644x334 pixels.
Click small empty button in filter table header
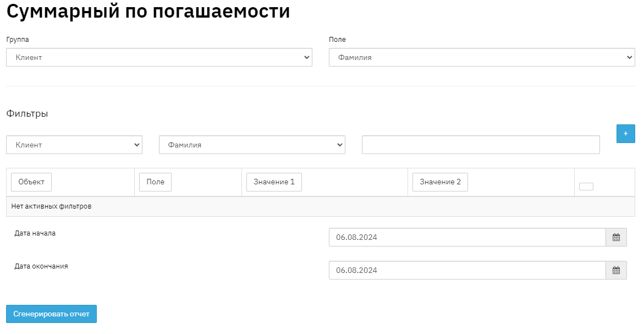pos(586,186)
